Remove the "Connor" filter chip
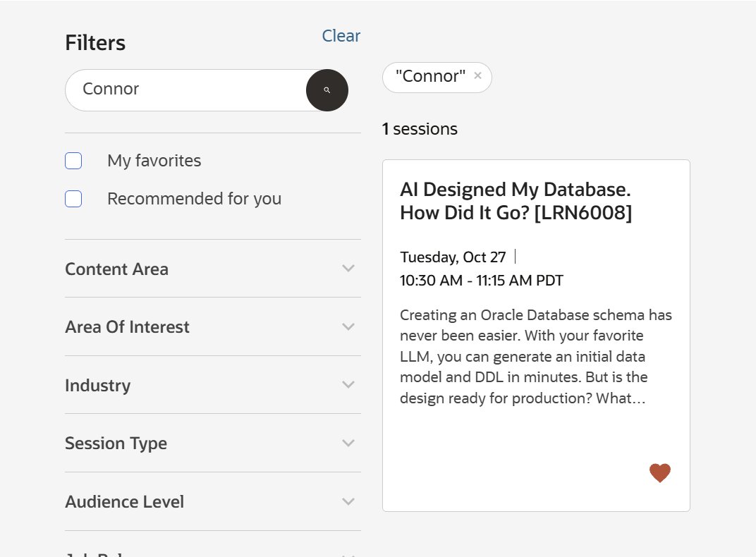Screen dimensions: 756x557 click(478, 75)
